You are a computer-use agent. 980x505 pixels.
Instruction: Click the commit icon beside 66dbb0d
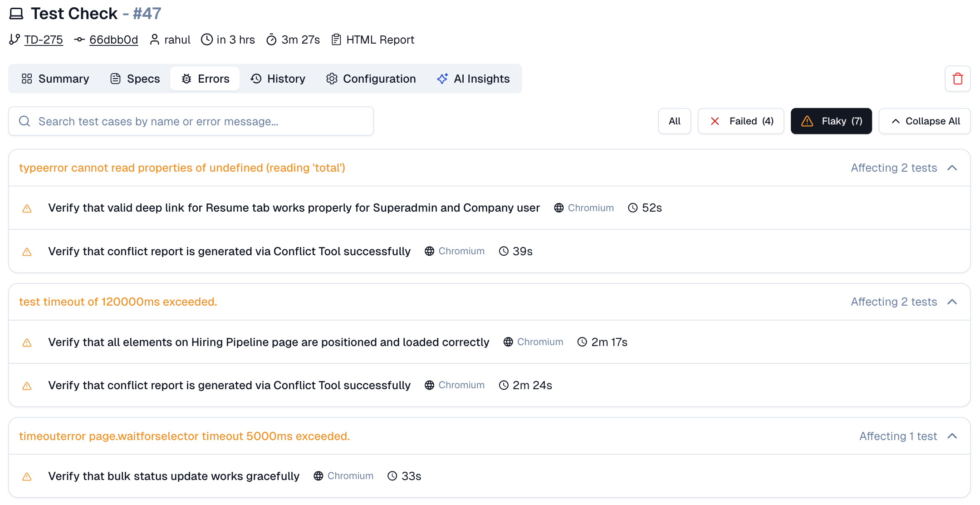tap(79, 40)
